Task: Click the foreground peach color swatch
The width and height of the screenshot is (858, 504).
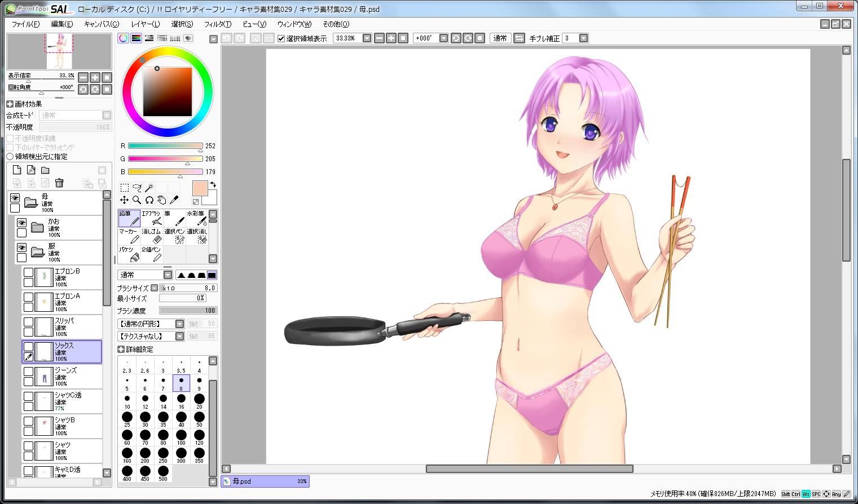Action: click(200, 188)
